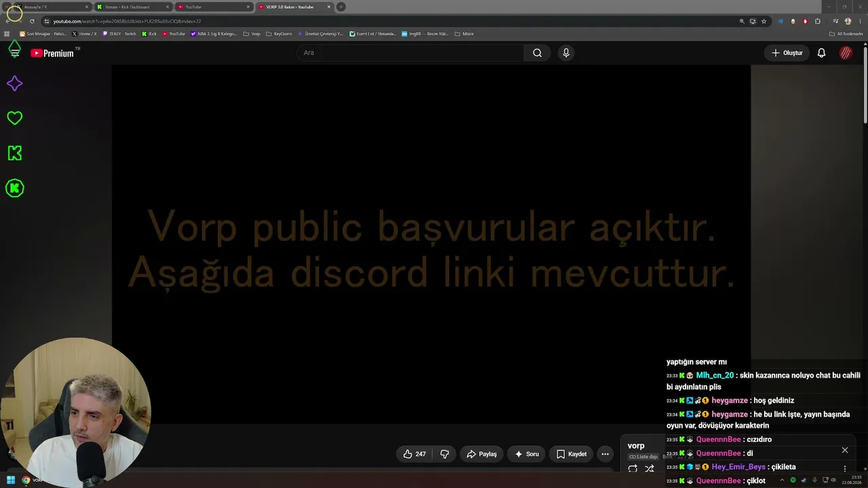868x488 pixels.
Task: Open a new browser tab
Action: 341,7
